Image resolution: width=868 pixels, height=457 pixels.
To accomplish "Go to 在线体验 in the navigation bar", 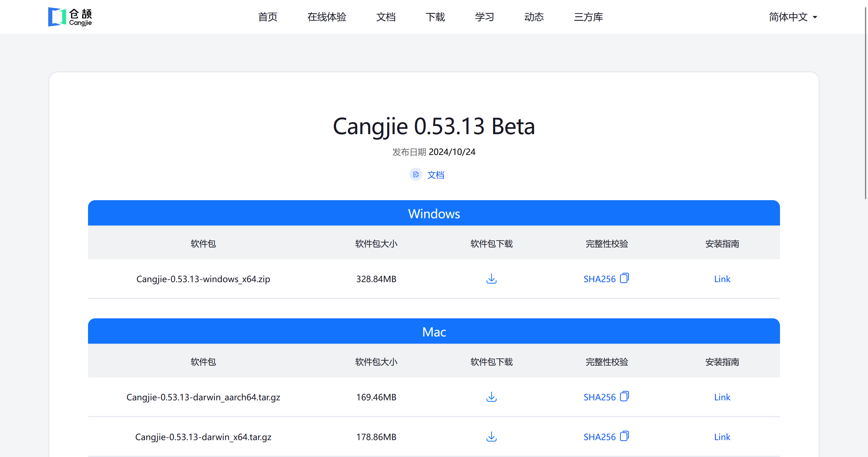I will pos(326,17).
